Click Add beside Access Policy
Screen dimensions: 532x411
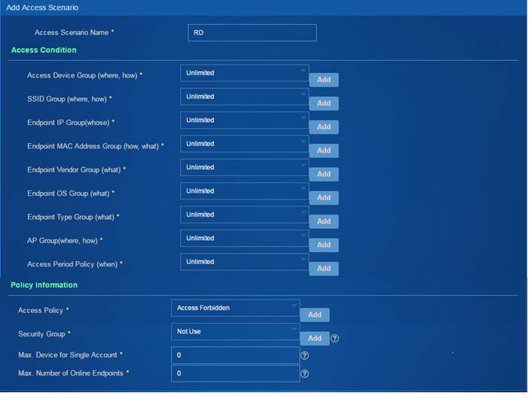(314, 315)
